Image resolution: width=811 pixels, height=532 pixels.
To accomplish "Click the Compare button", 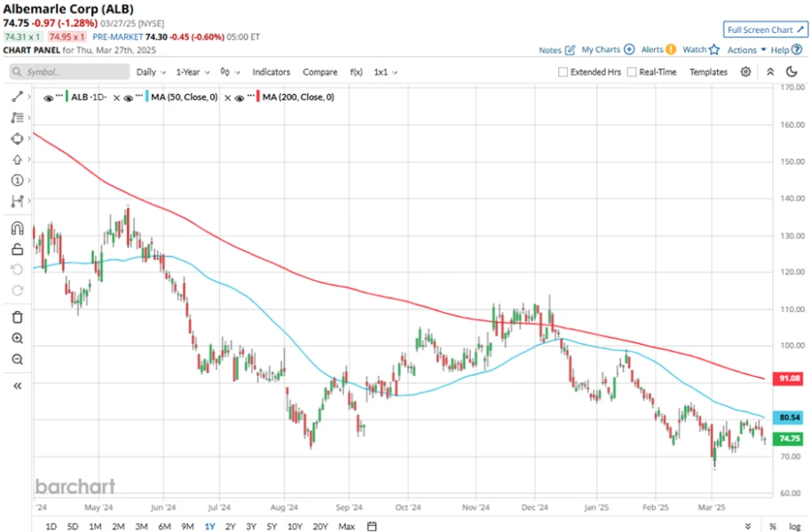I will [319, 72].
